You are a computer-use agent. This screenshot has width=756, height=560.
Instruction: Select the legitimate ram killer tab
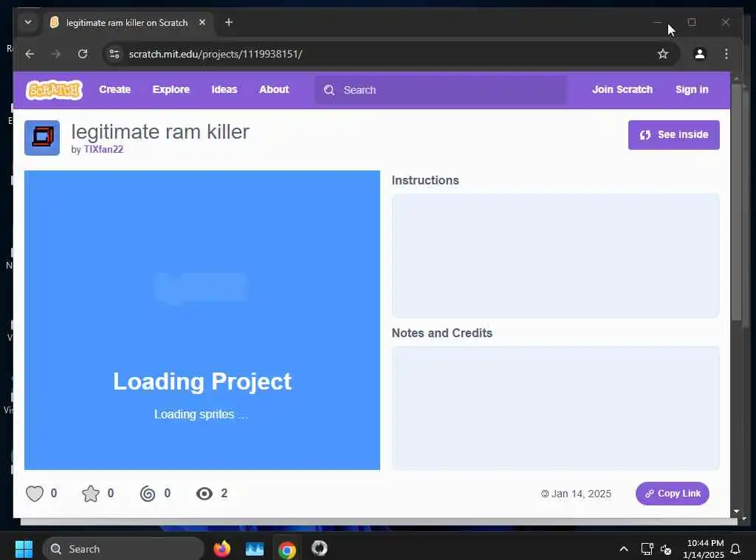127,23
